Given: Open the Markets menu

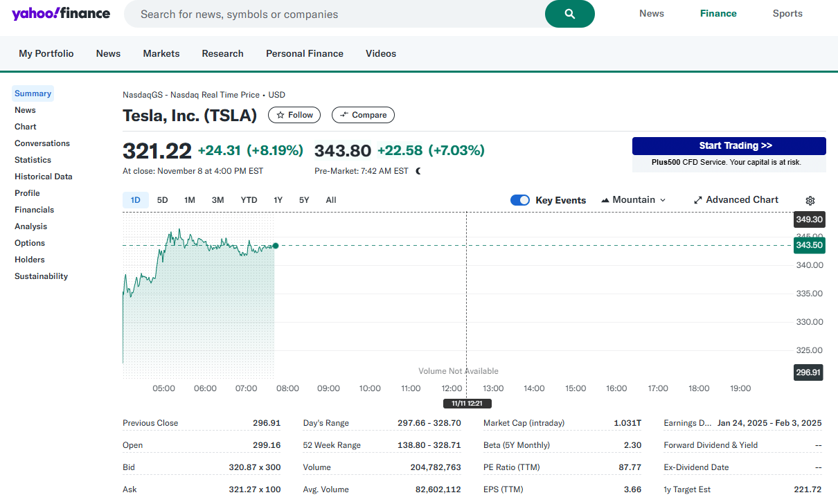Looking at the screenshot, I should click(161, 53).
